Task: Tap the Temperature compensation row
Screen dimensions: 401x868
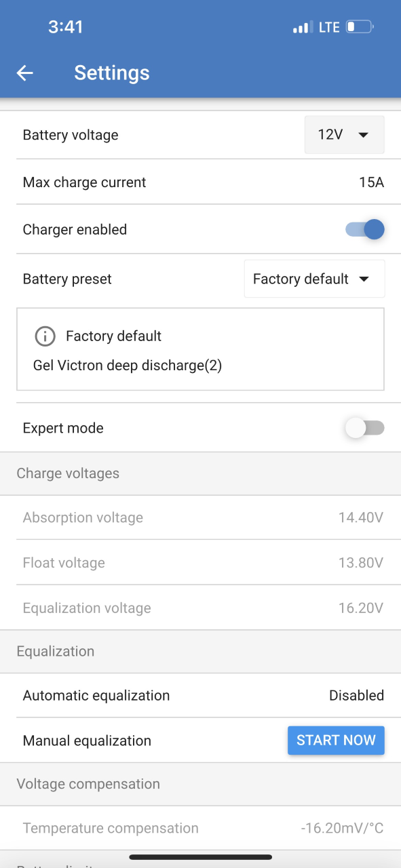Action: pos(200,828)
